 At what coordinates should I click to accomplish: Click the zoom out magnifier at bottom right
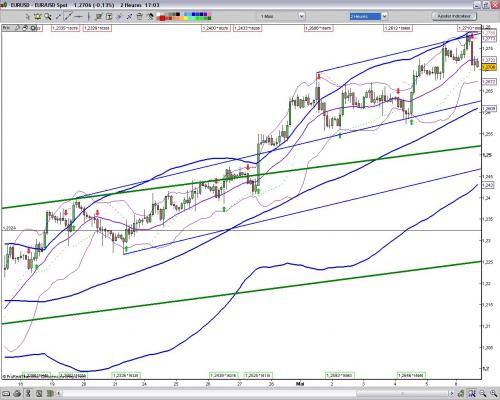tap(482, 394)
